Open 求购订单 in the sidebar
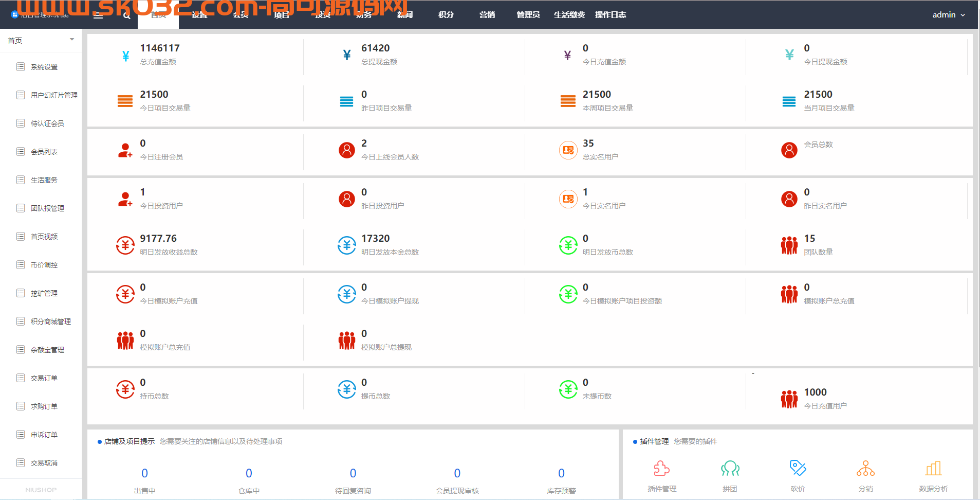Screen dimensions: 980x500 44,406
